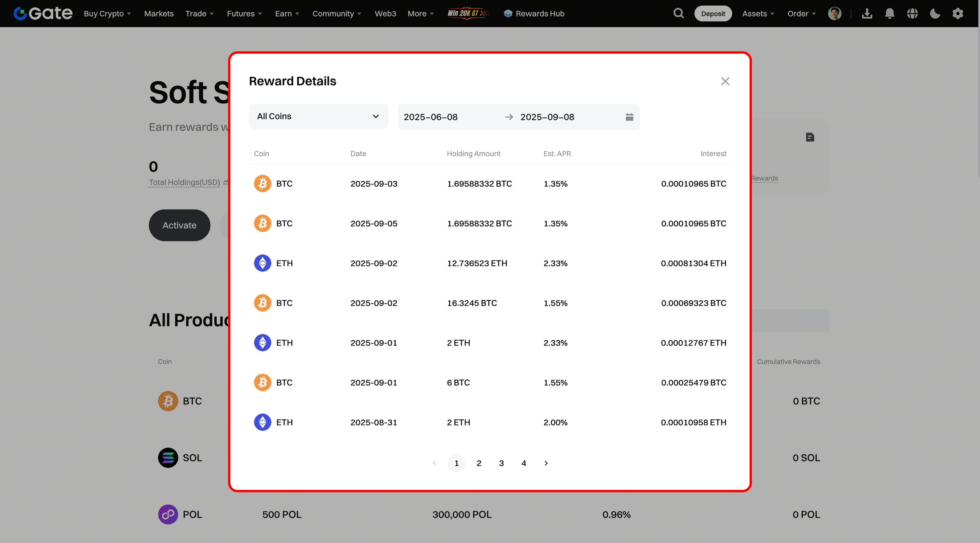Click the language globe icon

[912, 14]
